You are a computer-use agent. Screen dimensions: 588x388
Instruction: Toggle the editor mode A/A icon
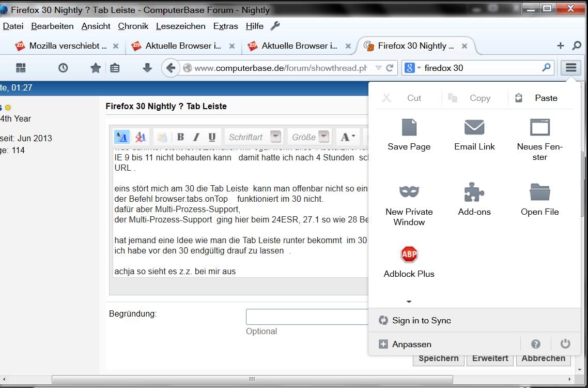pos(122,137)
